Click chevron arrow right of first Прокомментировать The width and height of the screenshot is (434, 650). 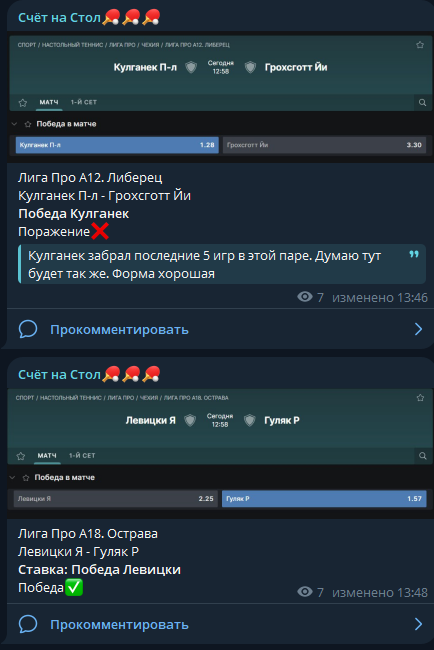click(x=419, y=329)
